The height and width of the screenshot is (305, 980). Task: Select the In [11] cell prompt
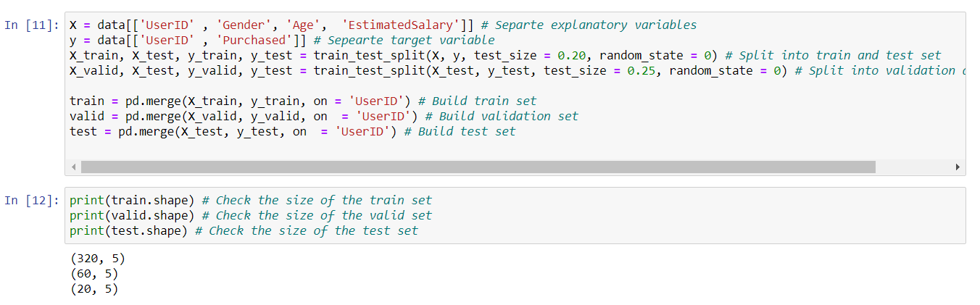[32, 25]
